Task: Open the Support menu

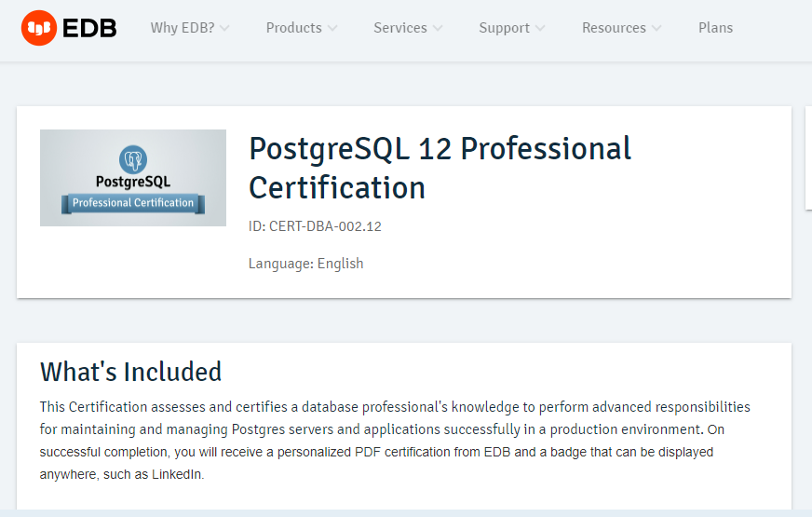Action: coord(511,28)
